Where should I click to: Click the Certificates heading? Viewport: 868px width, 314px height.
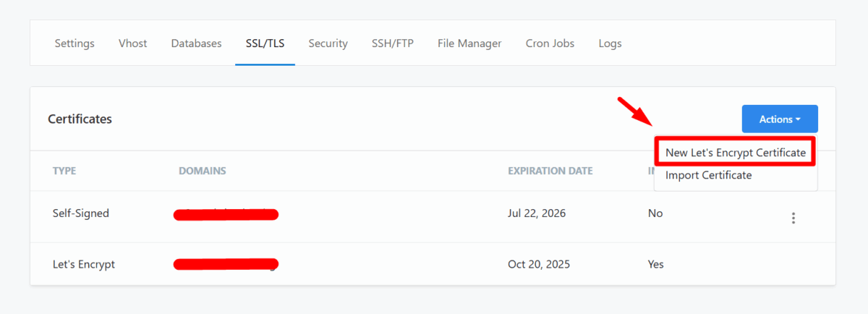[80, 119]
